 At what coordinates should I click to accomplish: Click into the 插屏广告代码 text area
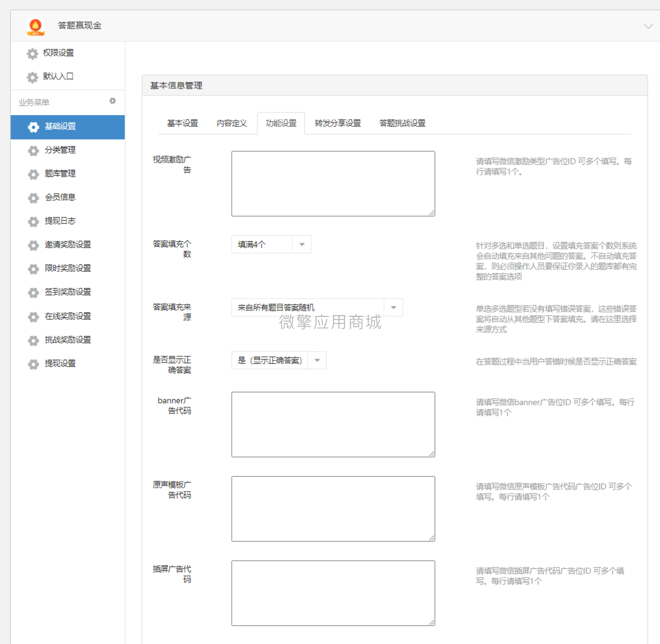(333, 593)
